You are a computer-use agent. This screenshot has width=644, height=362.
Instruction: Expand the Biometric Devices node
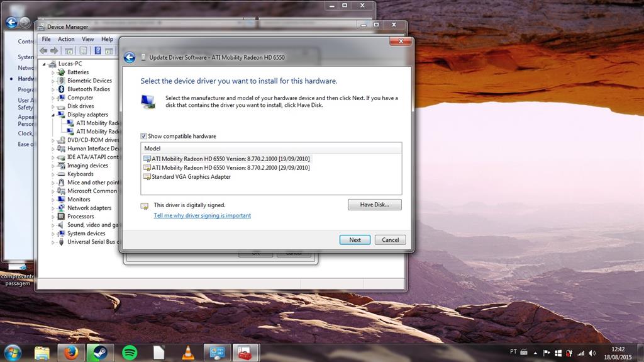[x=53, y=81]
